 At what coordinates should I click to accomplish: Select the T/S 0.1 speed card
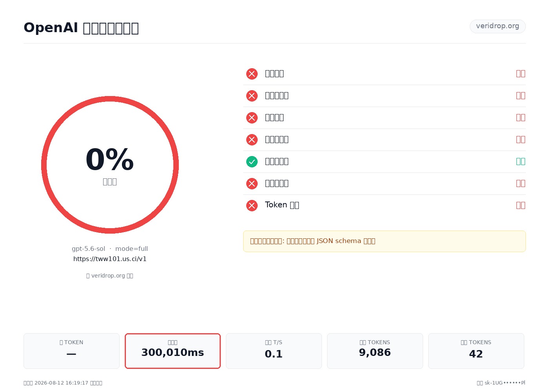coord(274,351)
